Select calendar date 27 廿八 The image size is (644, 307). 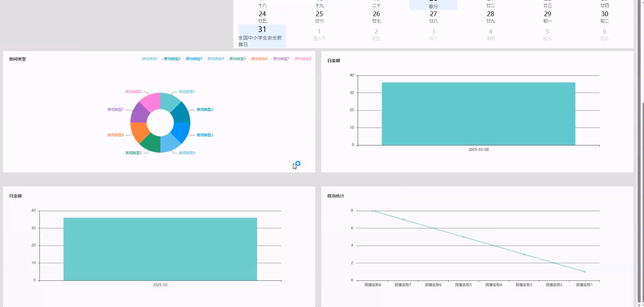coord(433,17)
